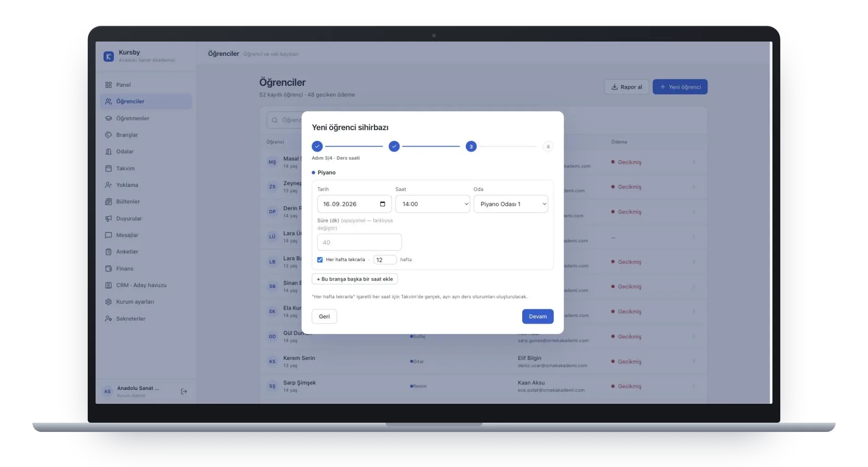
Task: Click the Sarp Şimşek student name
Action: [x=300, y=383]
